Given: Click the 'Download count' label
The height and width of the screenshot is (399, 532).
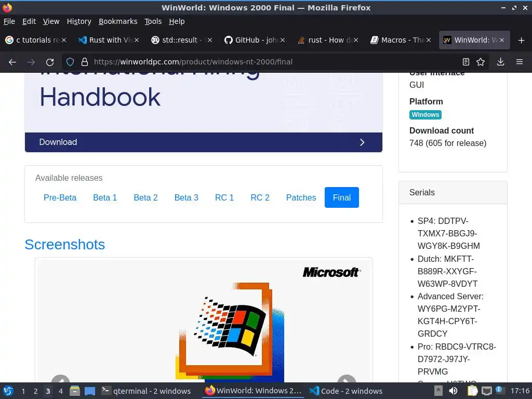Looking at the screenshot, I should click(x=442, y=130).
